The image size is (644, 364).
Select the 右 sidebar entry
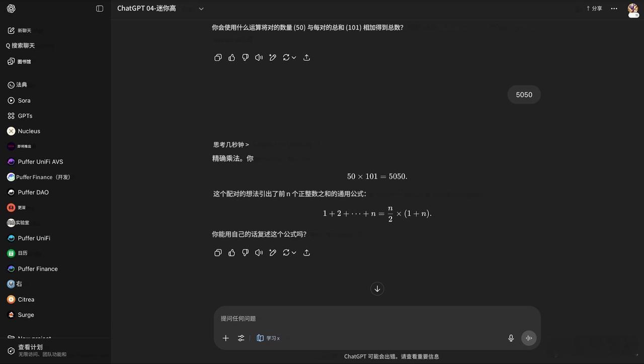coord(15,284)
